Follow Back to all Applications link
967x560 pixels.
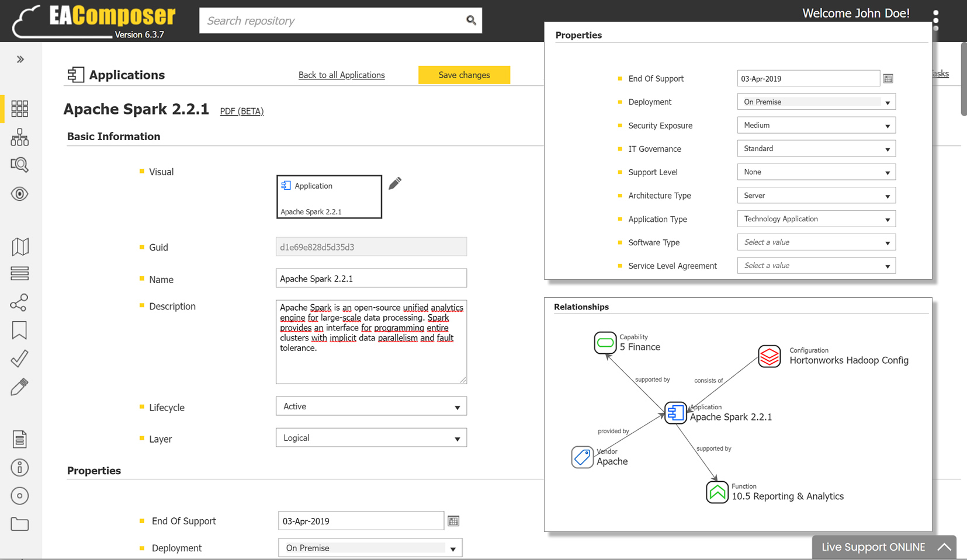341,75
